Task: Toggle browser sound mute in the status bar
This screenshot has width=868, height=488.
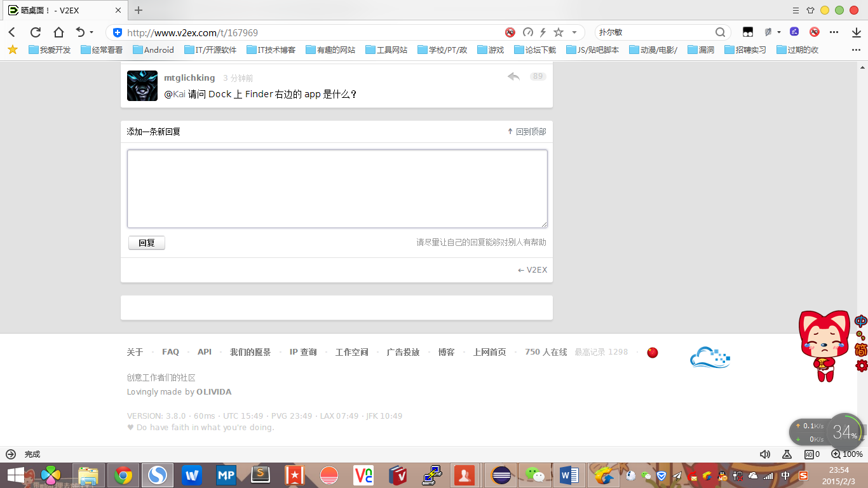Action: 765,454
